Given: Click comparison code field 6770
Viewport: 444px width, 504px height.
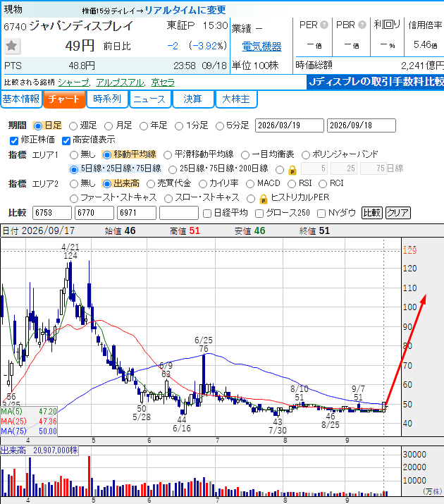Looking at the screenshot, I should (x=94, y=213).
